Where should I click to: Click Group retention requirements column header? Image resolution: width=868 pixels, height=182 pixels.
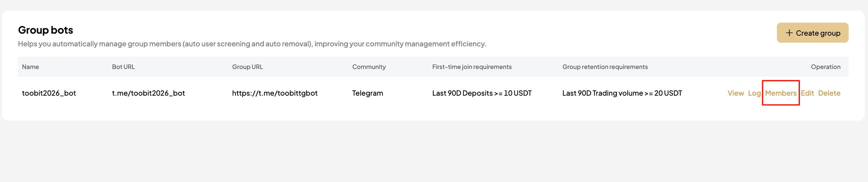[605, 67]
